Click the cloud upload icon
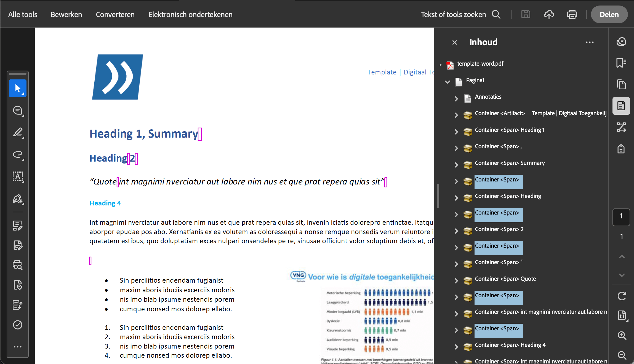Viewport: 634px width, 364px height. point(549,14)
